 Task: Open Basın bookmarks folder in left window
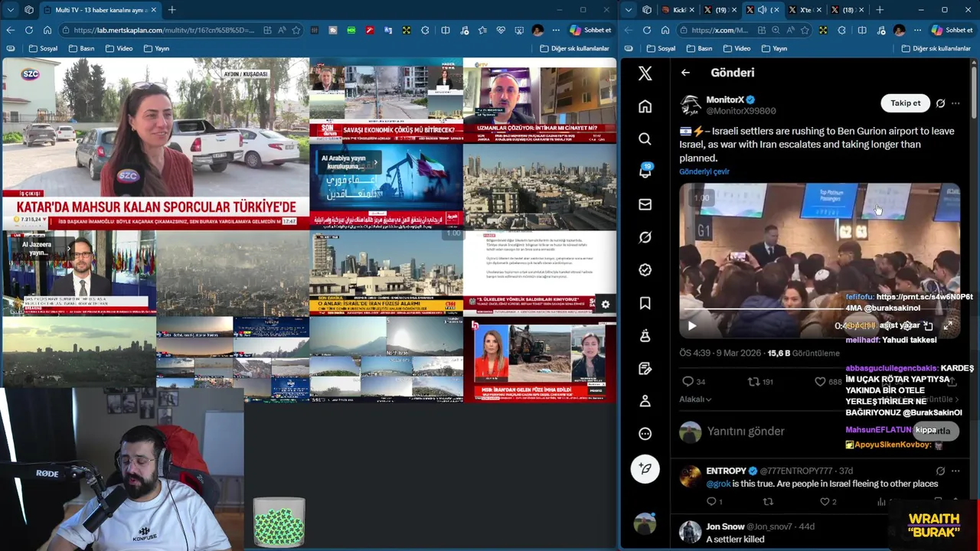81,48
